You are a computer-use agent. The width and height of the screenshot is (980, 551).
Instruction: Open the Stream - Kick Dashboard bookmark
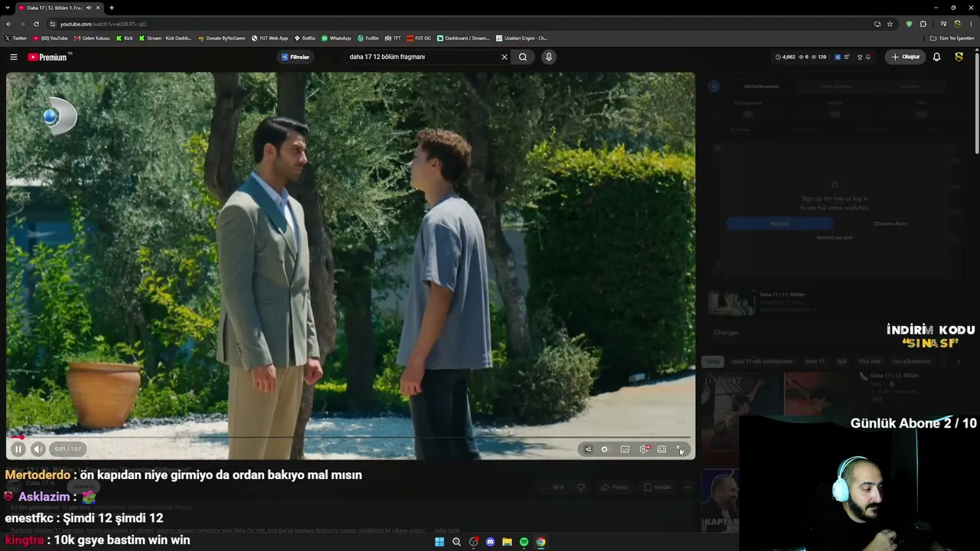(x=165, y=38)
